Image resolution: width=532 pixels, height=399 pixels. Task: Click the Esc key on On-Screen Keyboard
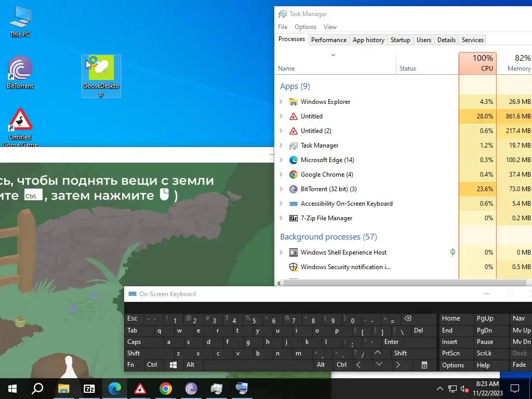(x=134, y=318)
